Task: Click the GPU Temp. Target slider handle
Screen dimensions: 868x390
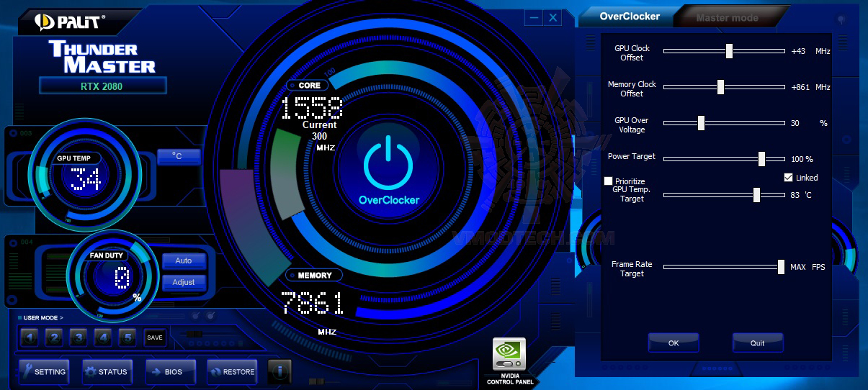Action: click(756, 195)
